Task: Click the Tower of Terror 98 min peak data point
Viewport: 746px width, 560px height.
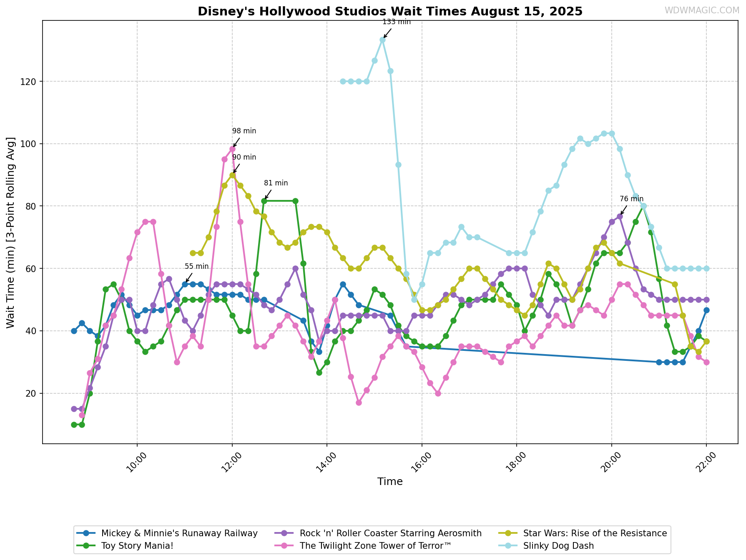Action: [x=232, y=149]
